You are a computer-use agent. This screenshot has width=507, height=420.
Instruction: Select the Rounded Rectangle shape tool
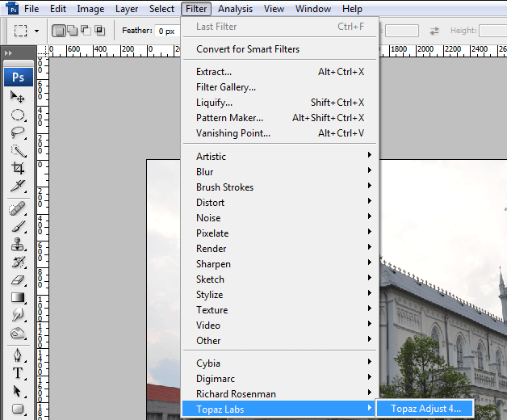pos(18,409)
